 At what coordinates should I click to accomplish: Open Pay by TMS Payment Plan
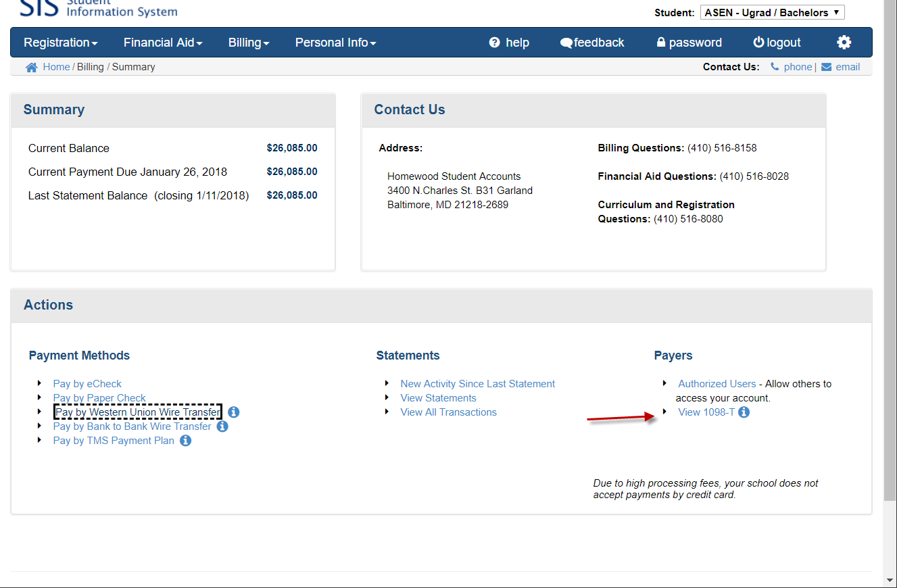(114, 441)
